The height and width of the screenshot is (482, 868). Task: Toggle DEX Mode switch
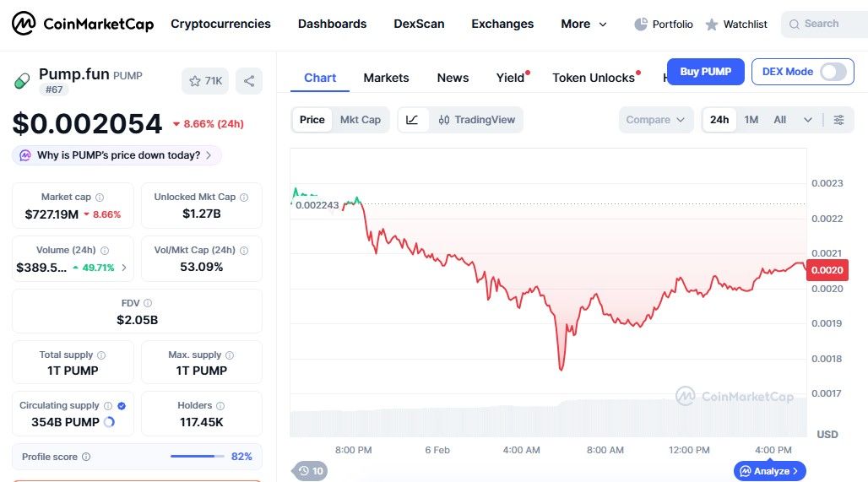(833, 72)
